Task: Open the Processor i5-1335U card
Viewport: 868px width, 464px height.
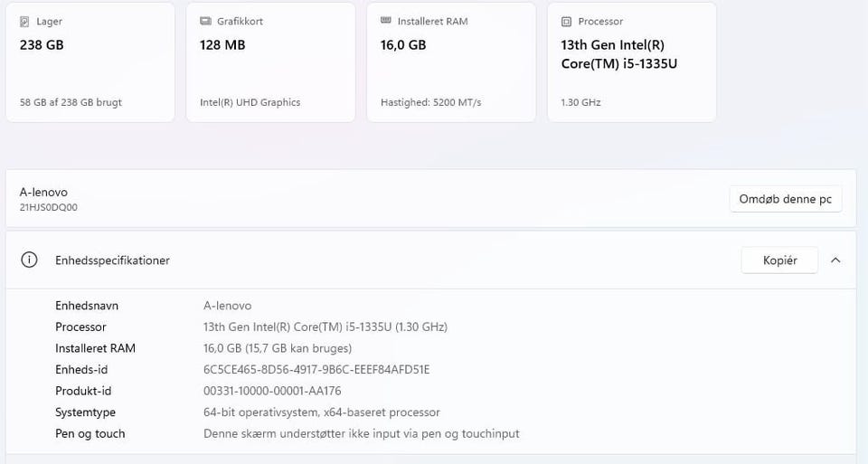Action: 631,63
